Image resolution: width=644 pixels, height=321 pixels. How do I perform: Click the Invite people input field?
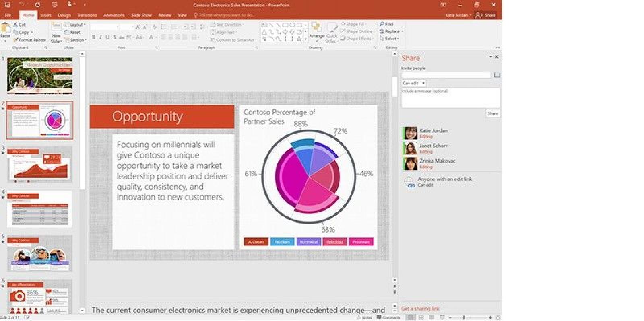[x=446, y=75]
